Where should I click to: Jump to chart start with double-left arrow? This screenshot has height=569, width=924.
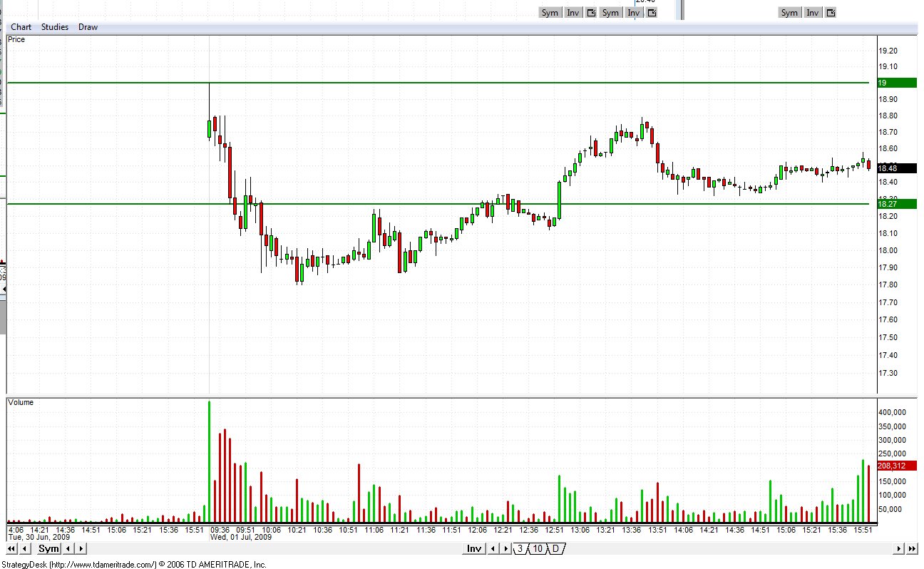[x=11, y=548]
